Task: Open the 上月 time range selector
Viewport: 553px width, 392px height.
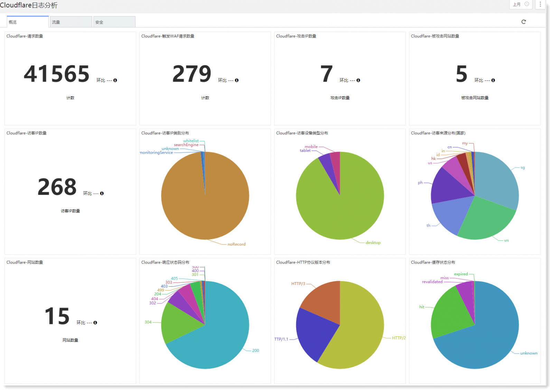Action: tap(521, 4)
